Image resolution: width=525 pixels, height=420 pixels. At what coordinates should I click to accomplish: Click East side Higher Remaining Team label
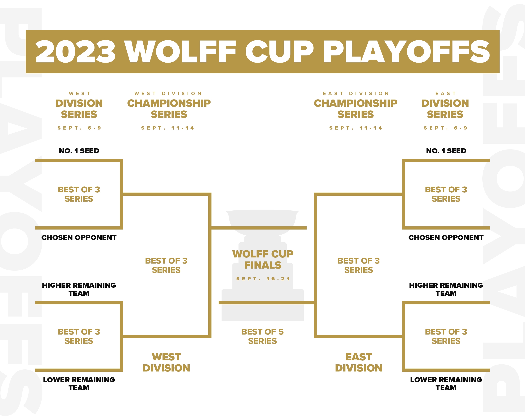point(446,289)
